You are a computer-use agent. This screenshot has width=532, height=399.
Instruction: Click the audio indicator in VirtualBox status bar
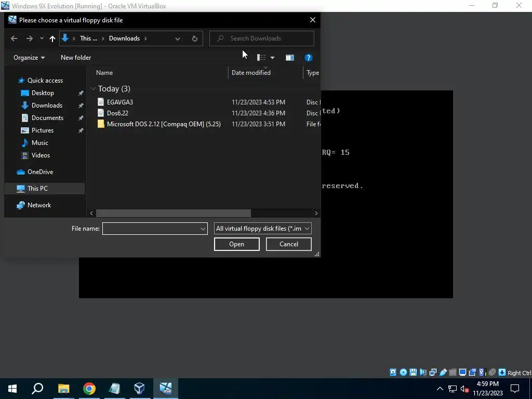pos(423,372)
